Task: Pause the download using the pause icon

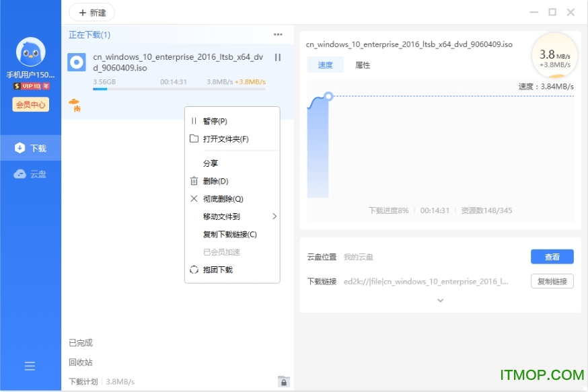Action: coord(278,58)
